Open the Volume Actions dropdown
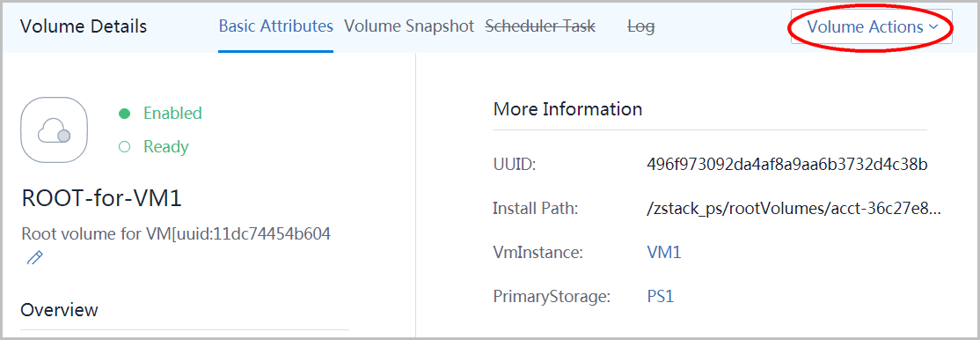Viewport: 980px width, 340px height. tap(871, 27)
